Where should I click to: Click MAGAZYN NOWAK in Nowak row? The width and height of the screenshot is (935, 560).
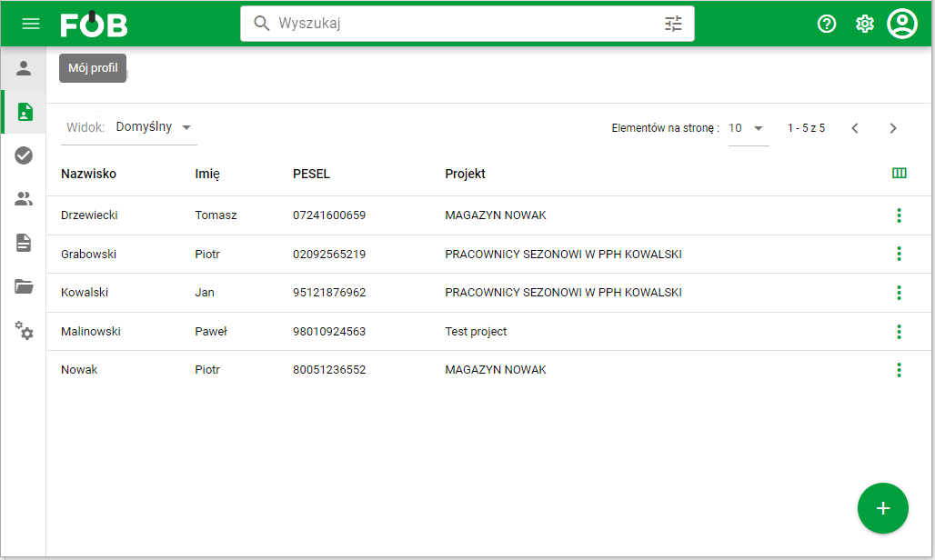pyautogui.click(x=496, y=370)
